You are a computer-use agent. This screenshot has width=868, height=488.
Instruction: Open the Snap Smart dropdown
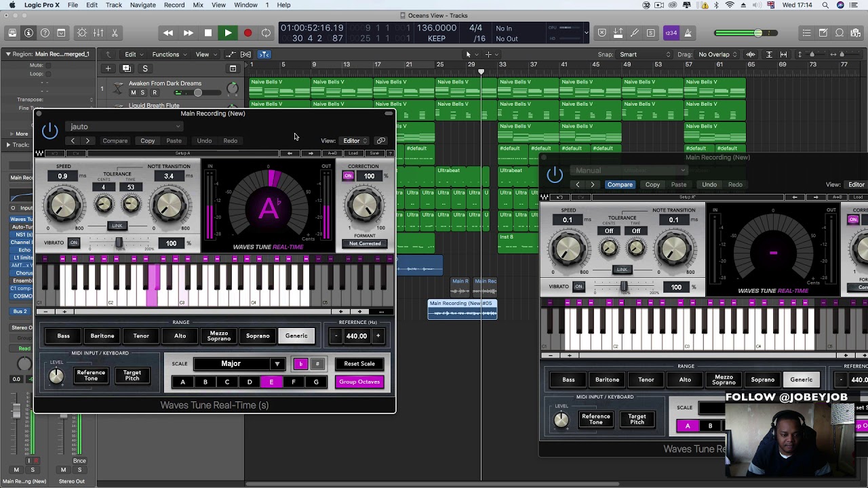[x=644, y=54]
